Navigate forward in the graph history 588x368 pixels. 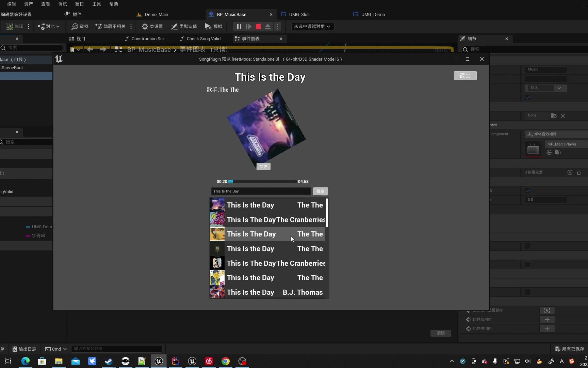103,50
